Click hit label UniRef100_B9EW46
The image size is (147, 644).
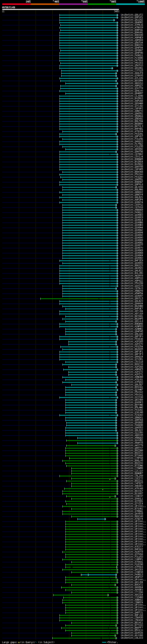coord(132,324)
